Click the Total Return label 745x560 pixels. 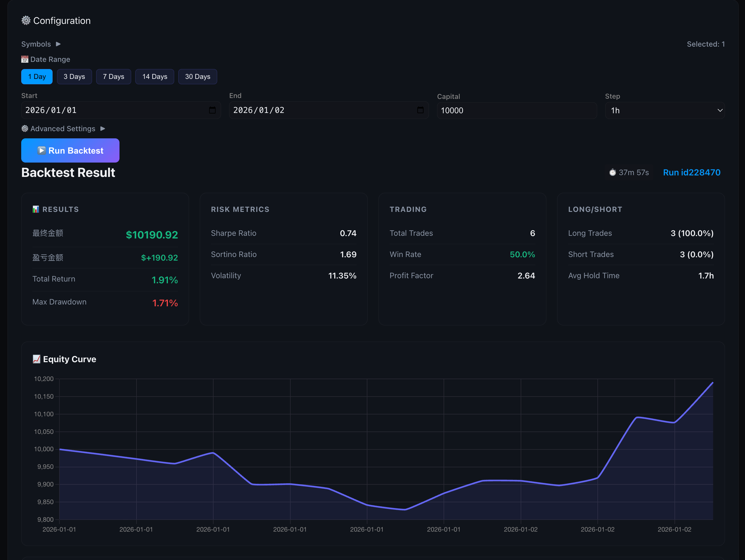point(53,279)
